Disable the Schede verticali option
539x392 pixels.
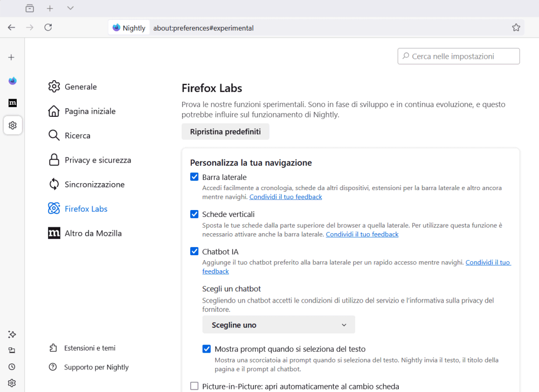point(195,214)
